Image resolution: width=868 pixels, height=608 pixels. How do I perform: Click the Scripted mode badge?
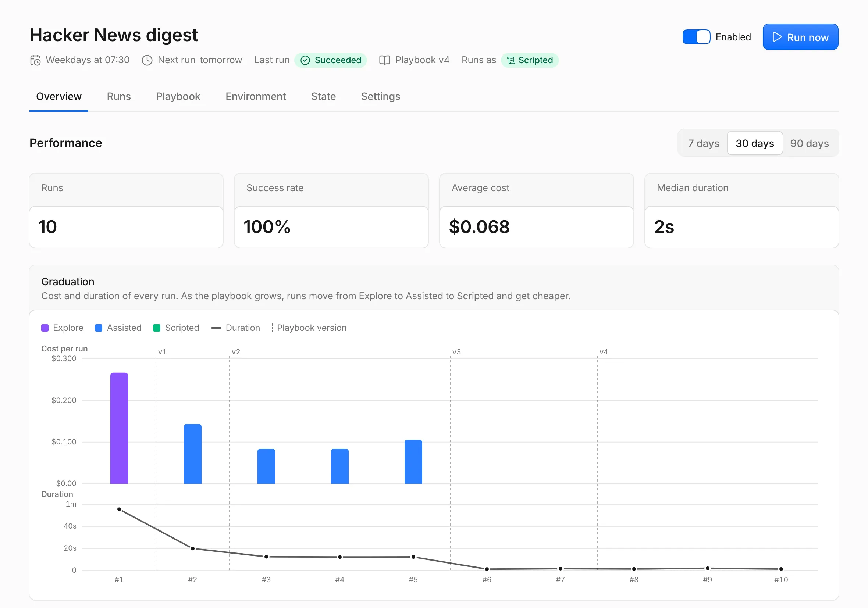(530, 60)
